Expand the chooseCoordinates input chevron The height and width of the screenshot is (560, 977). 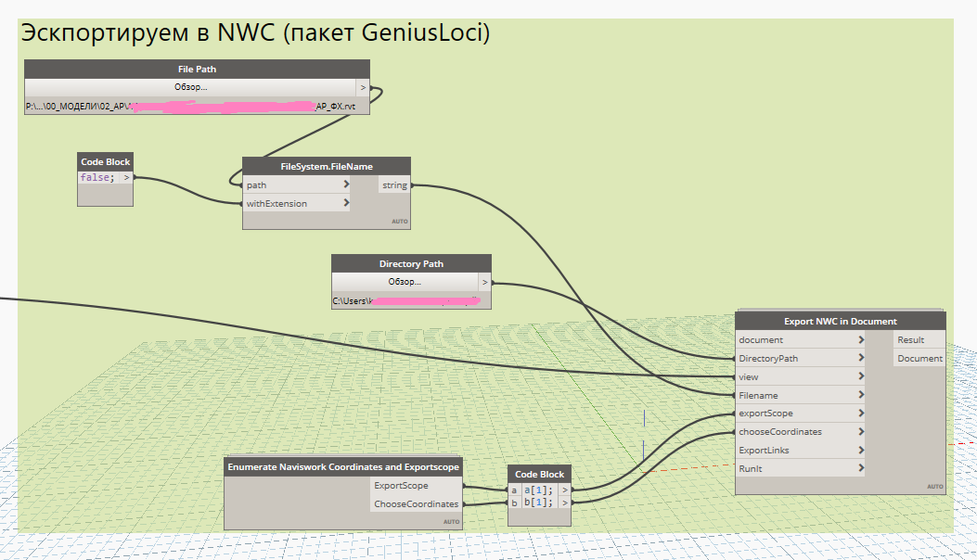tap(862, 431)
